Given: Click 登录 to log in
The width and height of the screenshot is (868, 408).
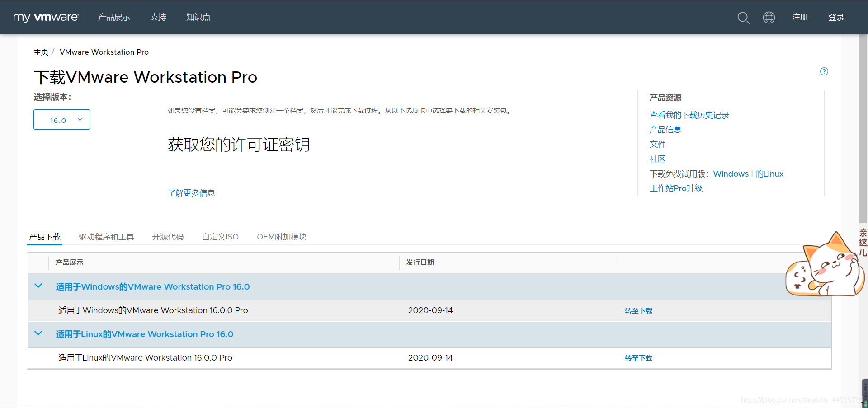Looking at the screenshot, I should coord(836,17).
